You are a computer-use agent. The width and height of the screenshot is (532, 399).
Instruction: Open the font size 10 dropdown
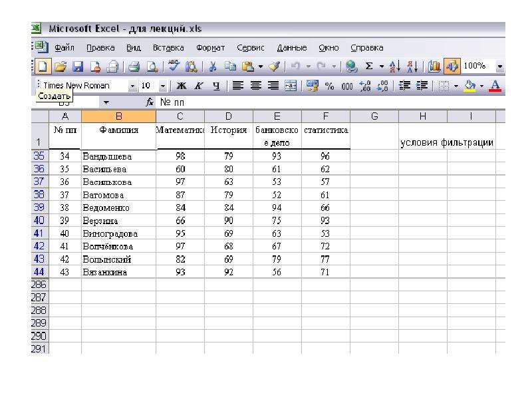click(x=163, y=86)
